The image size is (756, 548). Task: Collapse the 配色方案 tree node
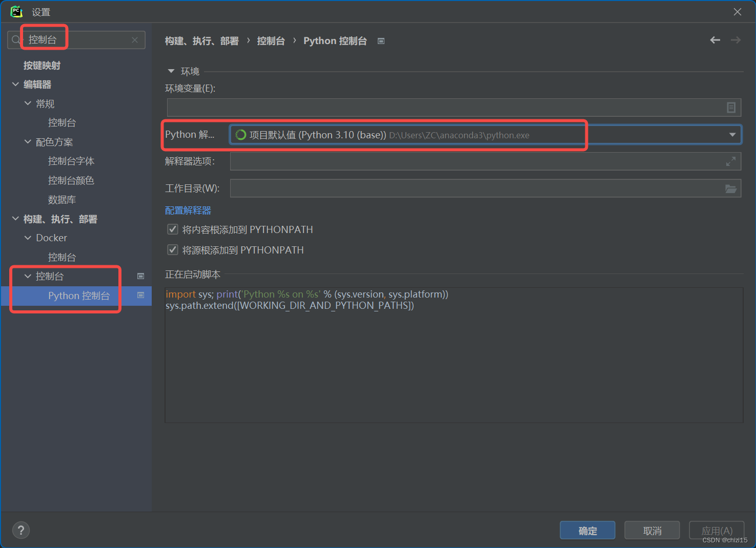[28, 142]
